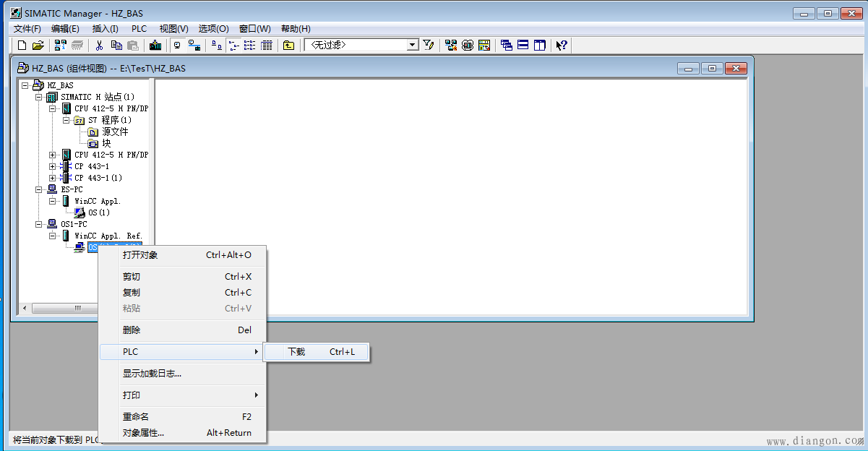The width and height of the screenshot is (868, 451).
Task: Open the 插入(I) menu
Action: click(x=106, y=29)
